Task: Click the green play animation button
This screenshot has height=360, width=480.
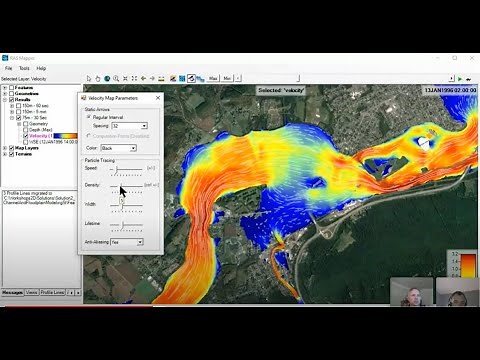Action: point(460,79)
